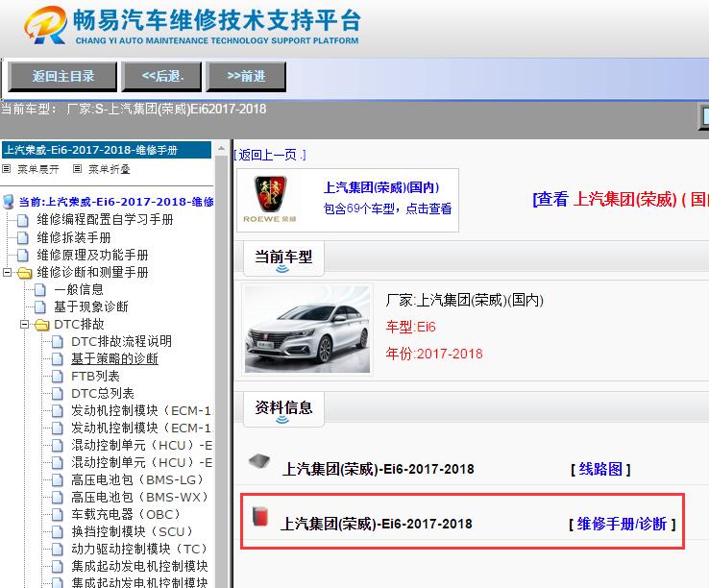Click page icon for 维修原理及功能手册
Image resolution: width=709 pixels, height=588 pixels.
pyautogui.click(x=23, y=256)
